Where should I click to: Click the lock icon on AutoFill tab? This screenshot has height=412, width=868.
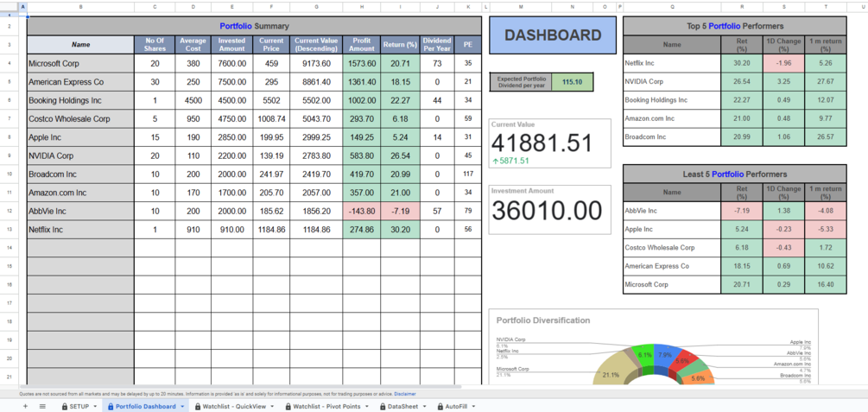point(440,407)
